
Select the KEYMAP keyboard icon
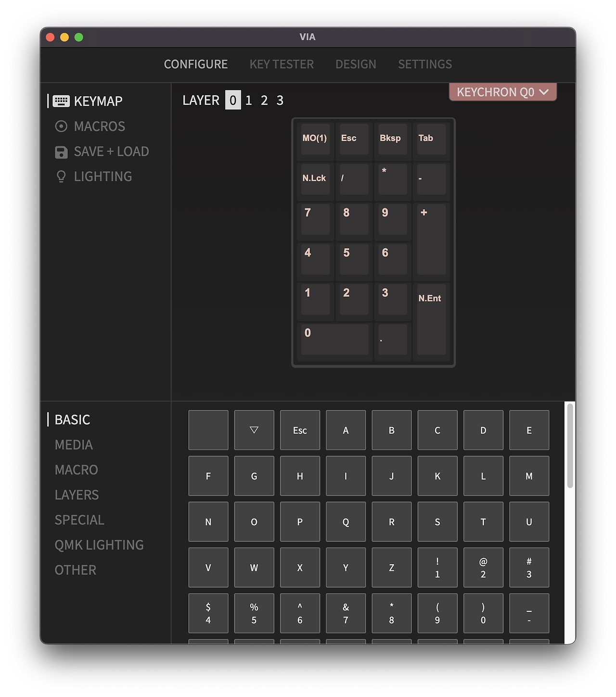[61, 101]
